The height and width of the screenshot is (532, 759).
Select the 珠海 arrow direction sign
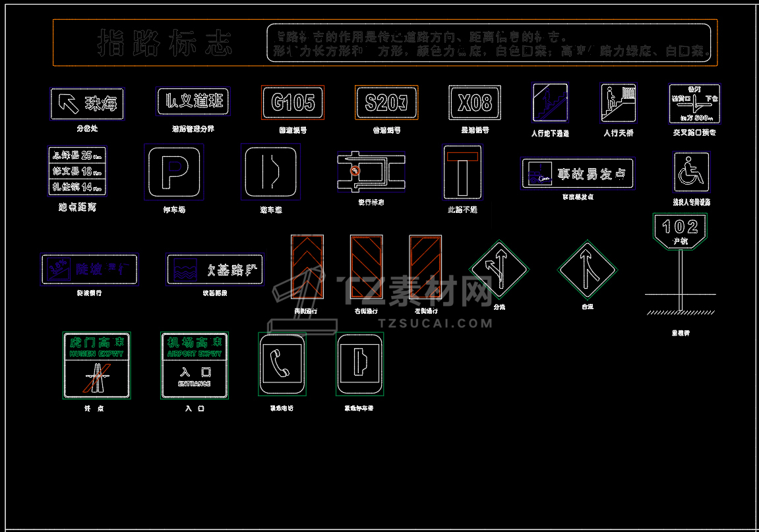(87, 103)
